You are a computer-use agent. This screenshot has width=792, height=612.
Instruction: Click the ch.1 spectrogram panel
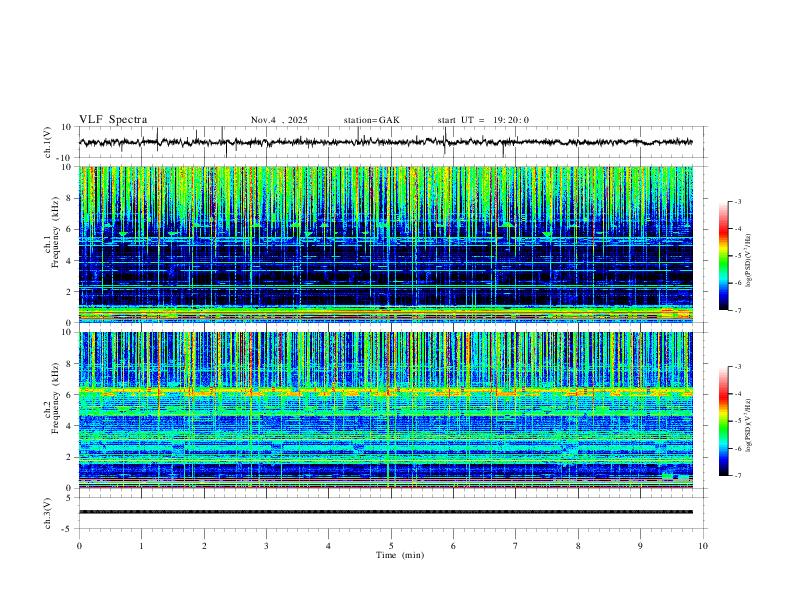(386, 244)
